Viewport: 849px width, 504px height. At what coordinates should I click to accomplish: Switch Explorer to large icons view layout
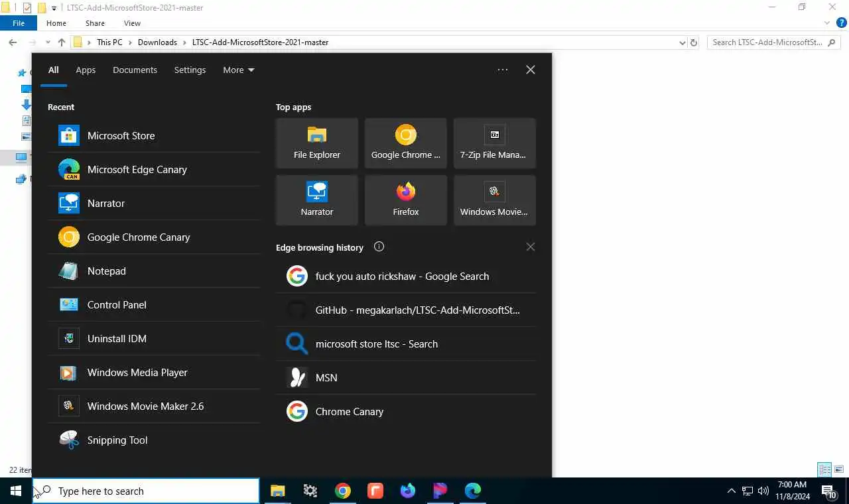839,470
